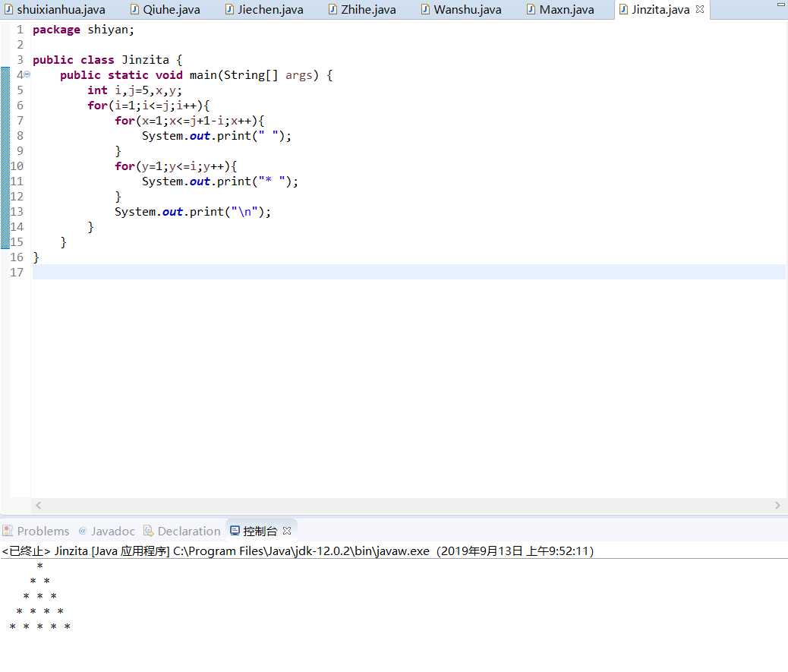Viewport: 788px width, 672px height.
Task: Click the Java file icon on shuixianhua.java tab
Action: click(8, 10)
